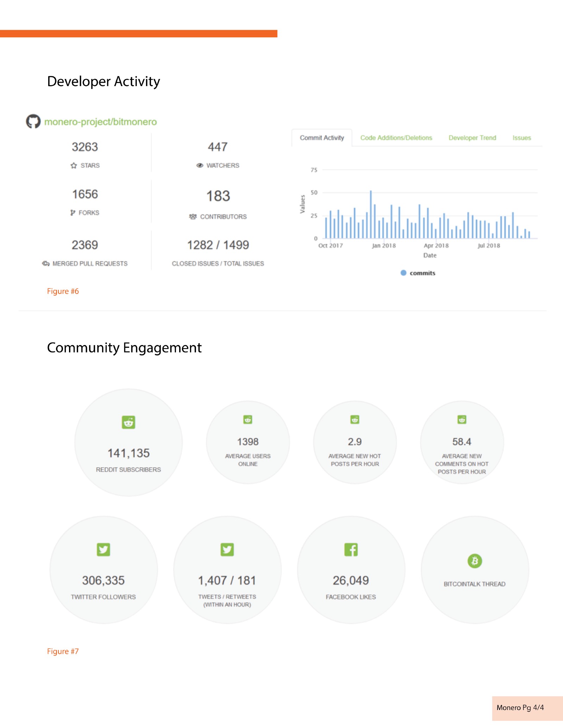The width and height of the screenshot is (563, 728).
Task: Click the Apr 2018 axis label
Action: pyautogui.click(x=436, y=245)
